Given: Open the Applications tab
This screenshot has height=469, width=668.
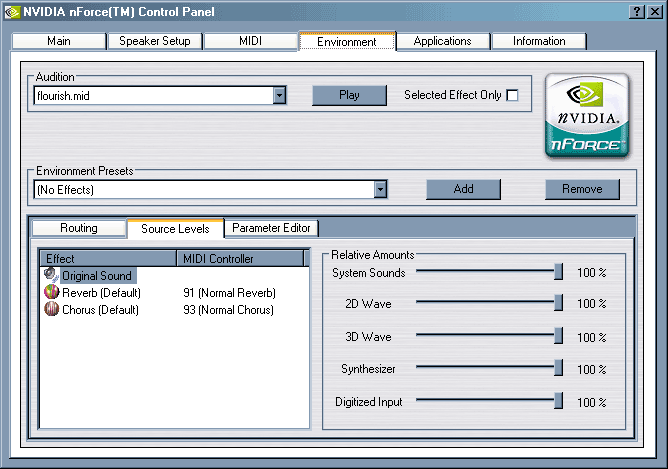Looking at the screenshot, I should (x=443, y=41).
